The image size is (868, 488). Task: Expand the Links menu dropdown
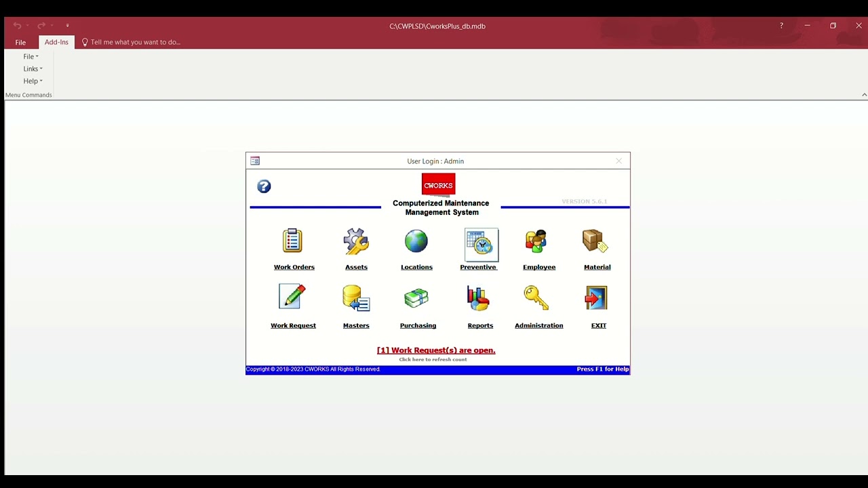33,68
